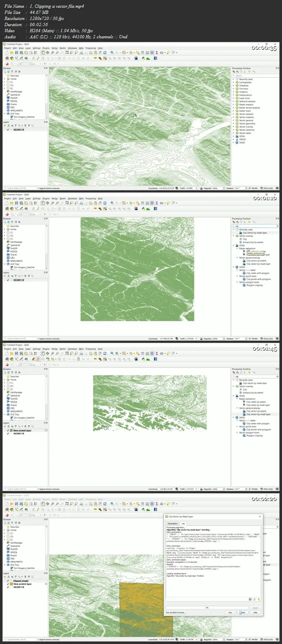282x644 pixels.
Task: Uncheck N53W119 layer in 00:01:10 frame
Action: coord(8,280)
